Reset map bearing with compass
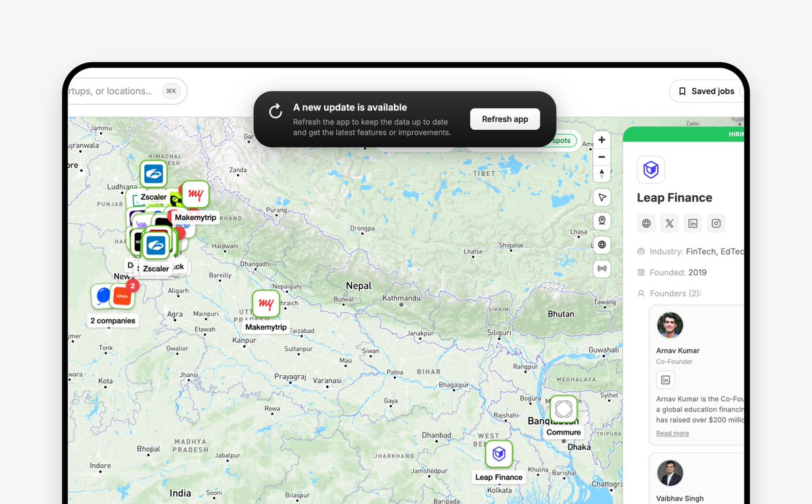Image resolution: width=812 pixels, height=504 pixels. [x=602, y=173]
